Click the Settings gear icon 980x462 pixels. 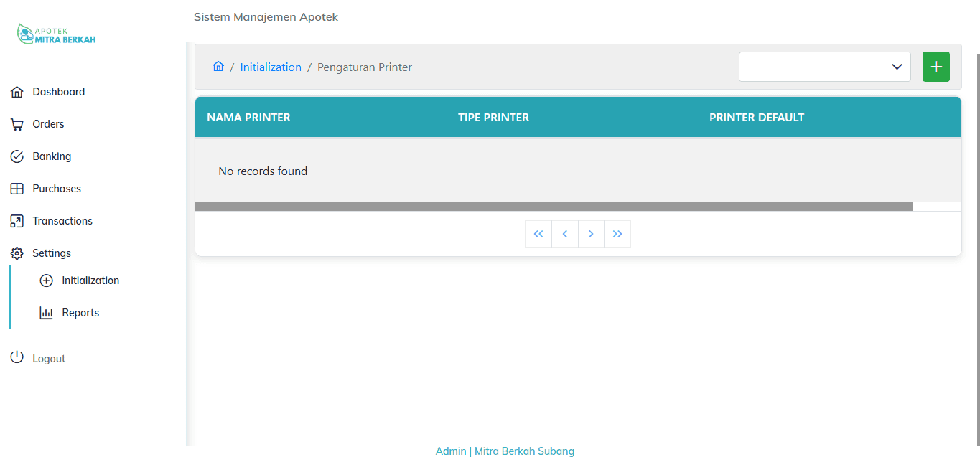coord(17,253)
